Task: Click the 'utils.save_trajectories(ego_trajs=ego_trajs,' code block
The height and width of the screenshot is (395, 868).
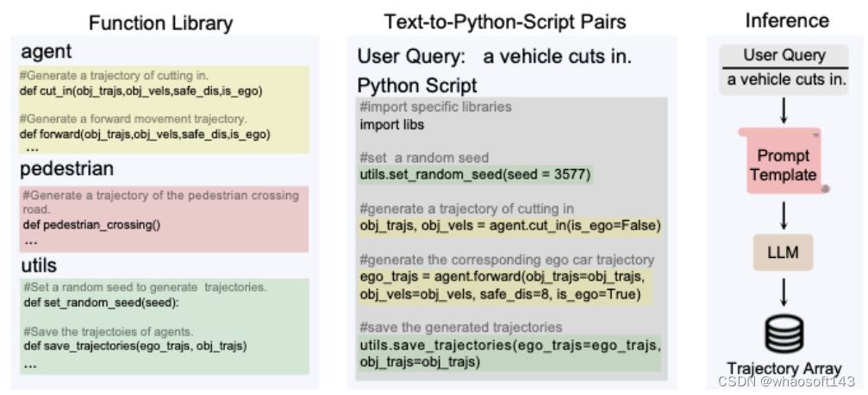Action: click(509, 354)
